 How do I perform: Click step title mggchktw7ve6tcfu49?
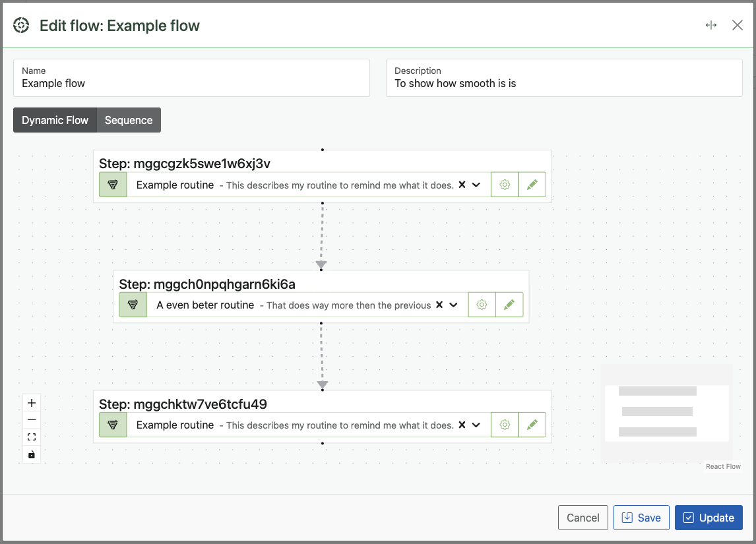point(183,404)
